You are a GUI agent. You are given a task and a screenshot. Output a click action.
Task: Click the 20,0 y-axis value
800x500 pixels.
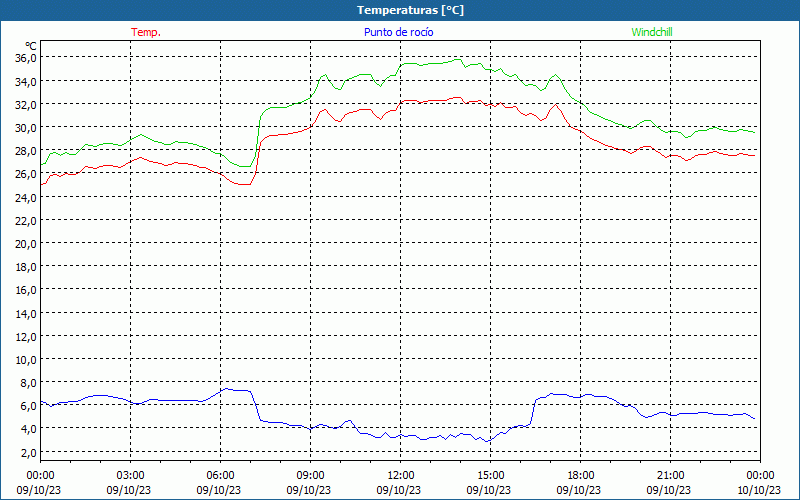click(26, 244)
